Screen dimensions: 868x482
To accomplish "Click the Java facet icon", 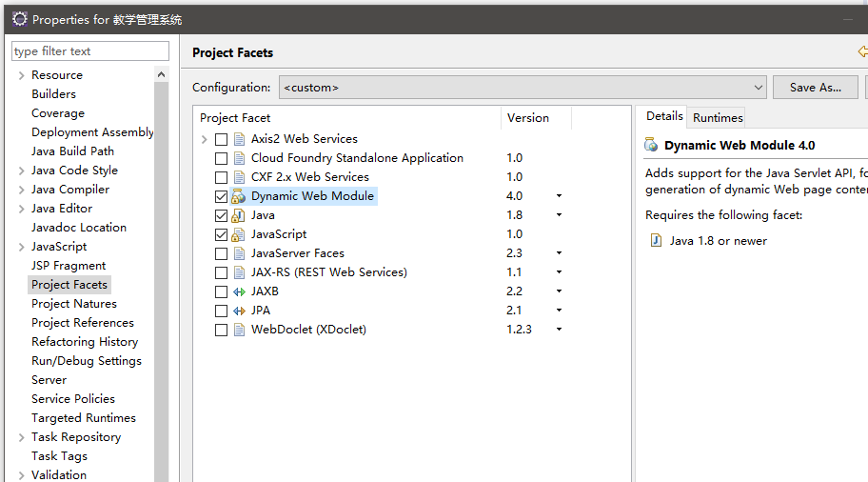I will 239,215.
